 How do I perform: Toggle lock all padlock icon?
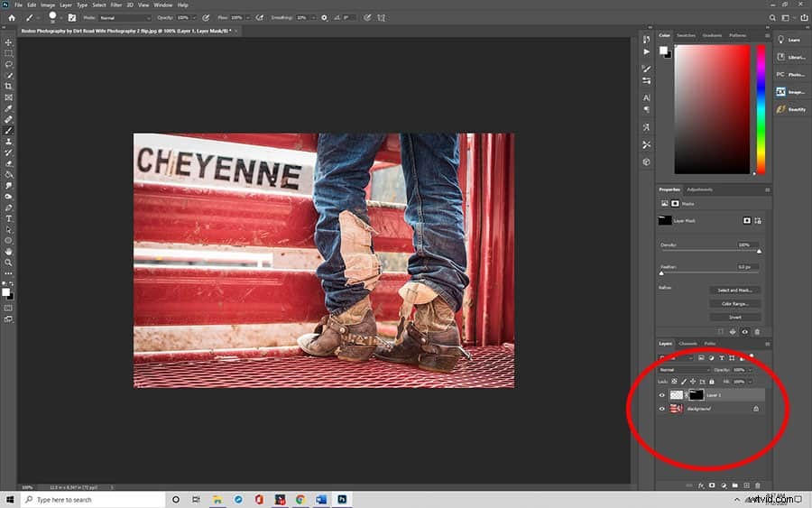pos(712,382)
